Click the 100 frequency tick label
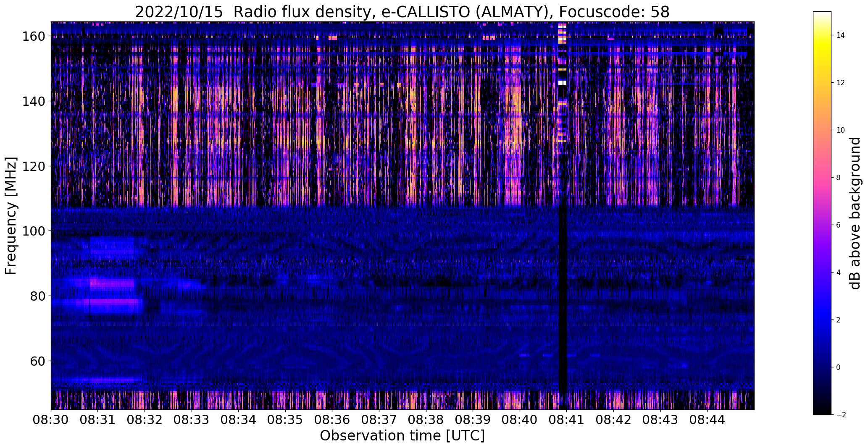The image size is (868, 448). tap(33, 231)
